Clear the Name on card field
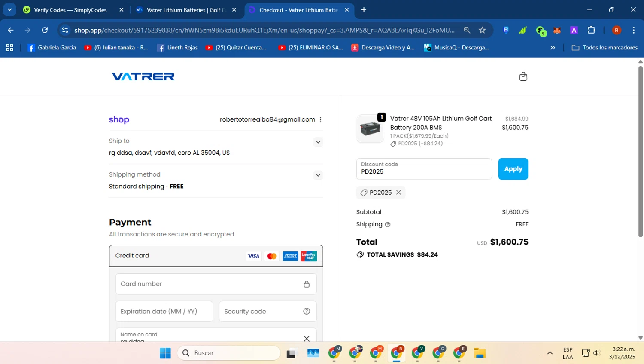 307,339
